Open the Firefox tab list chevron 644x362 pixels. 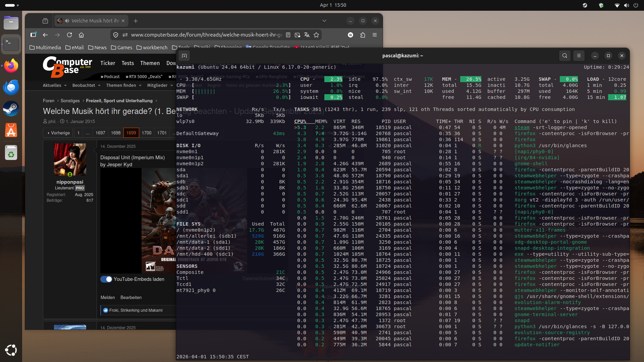pos(324,20)
